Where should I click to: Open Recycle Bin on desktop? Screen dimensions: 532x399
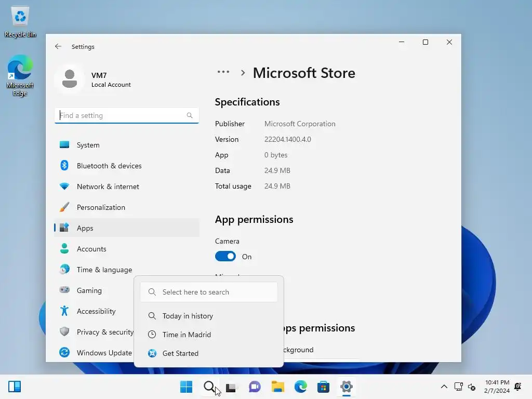point(20,22)
